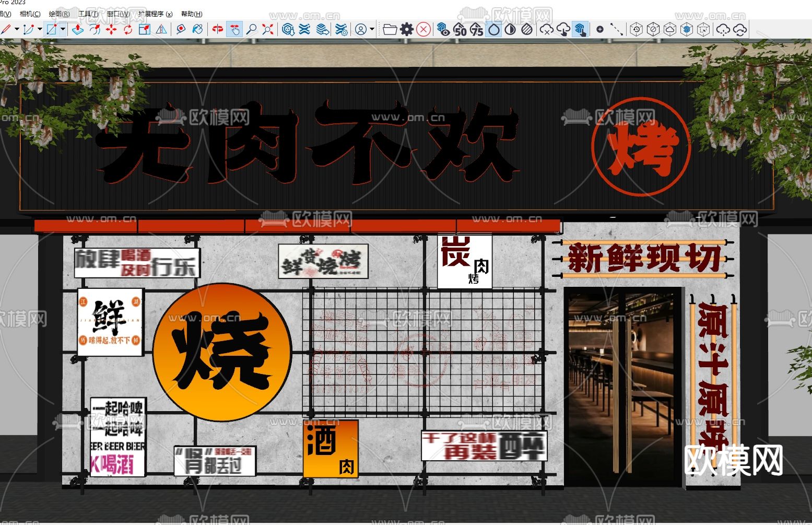Activate the Rotate tool
Screen dimensions: 812x525
127,30
